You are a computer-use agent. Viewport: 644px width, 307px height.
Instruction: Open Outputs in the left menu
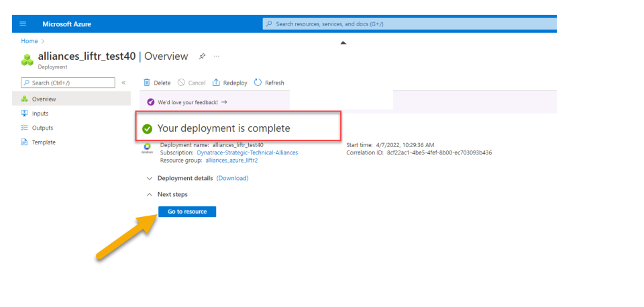42,128
